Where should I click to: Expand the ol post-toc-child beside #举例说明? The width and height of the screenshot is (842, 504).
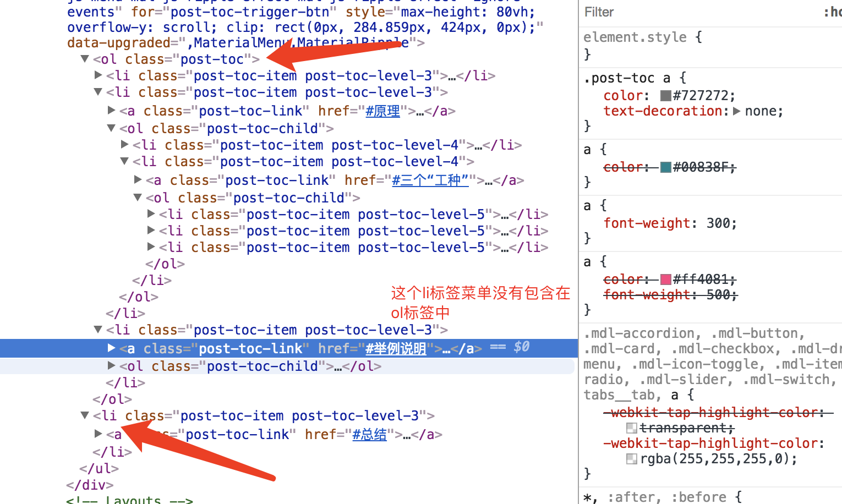coord(111,365)
